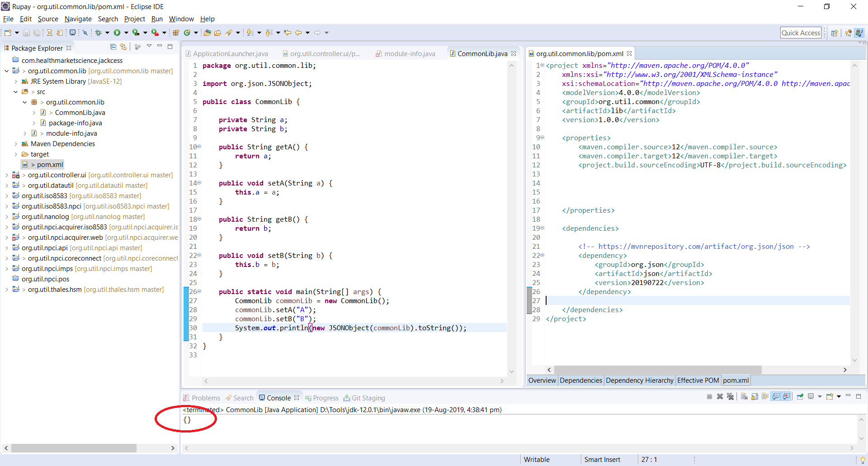This screenshot has width=868, height=466.
Task: Collapse the org.util.common.lib project node
Action: pyautogui.click(x=7, y=71)
